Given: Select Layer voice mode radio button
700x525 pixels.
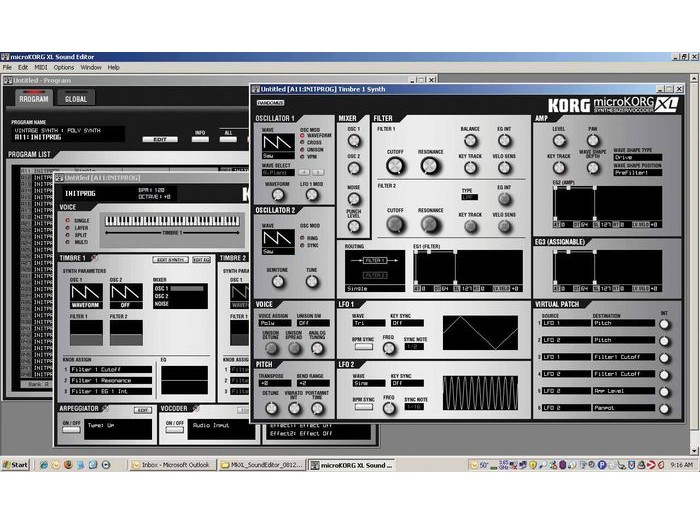Looking at the screenshot, I should (x=68, y=228).
